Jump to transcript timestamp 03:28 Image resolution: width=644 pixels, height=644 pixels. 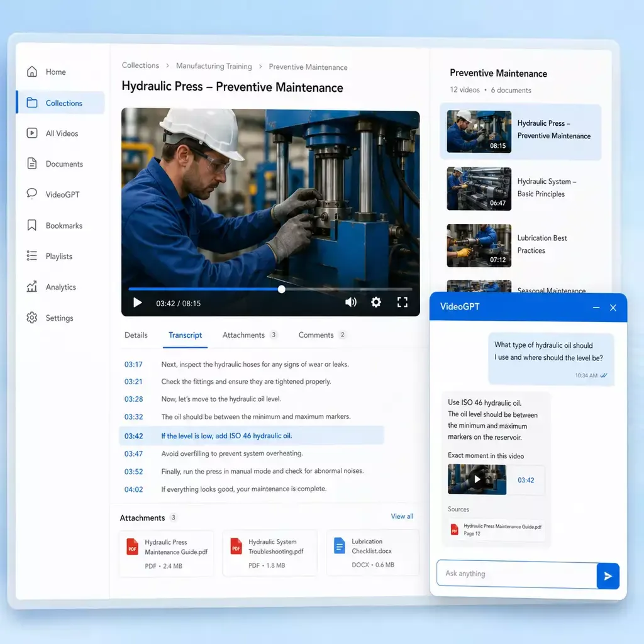tap(133, 399)
